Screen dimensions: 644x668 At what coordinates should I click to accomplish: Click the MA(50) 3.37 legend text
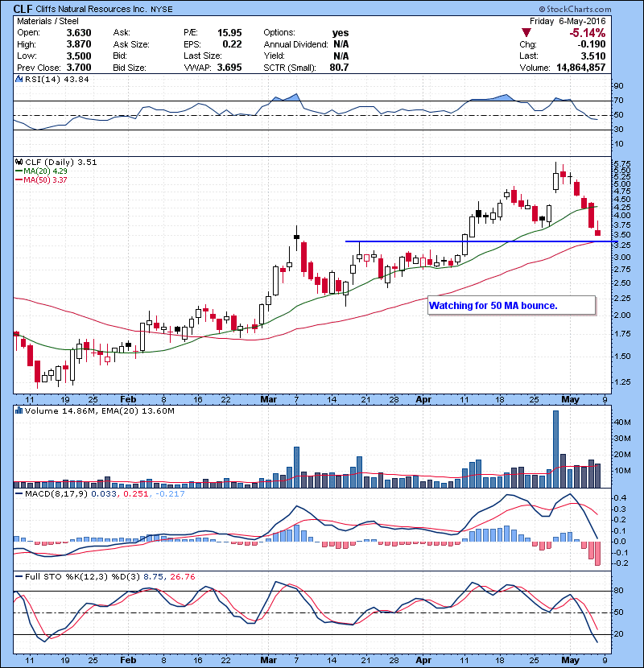coord(45,179)
